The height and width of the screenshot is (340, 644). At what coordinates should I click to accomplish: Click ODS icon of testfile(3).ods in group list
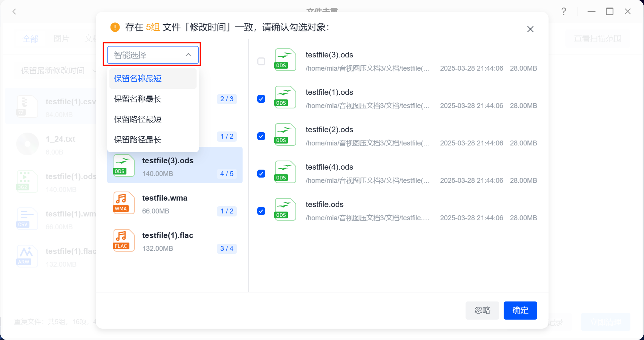123,166
